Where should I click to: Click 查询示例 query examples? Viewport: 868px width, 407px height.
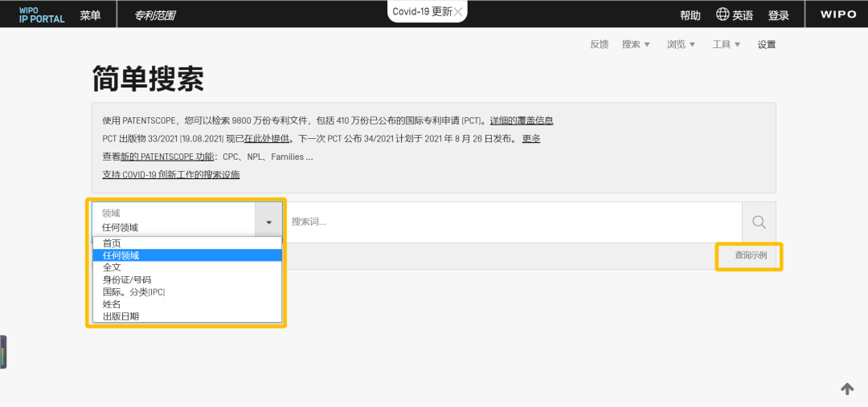click(x=751, y=255)
